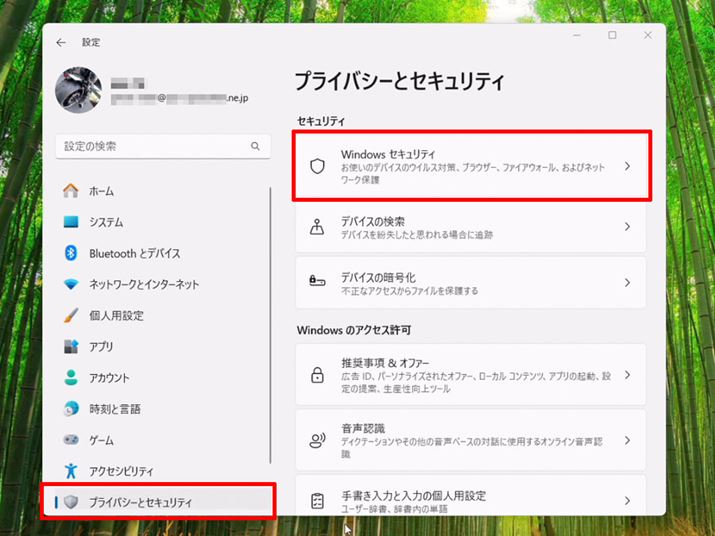
Task: Click the search magnifier icon
Action: [x=255, y=146]
